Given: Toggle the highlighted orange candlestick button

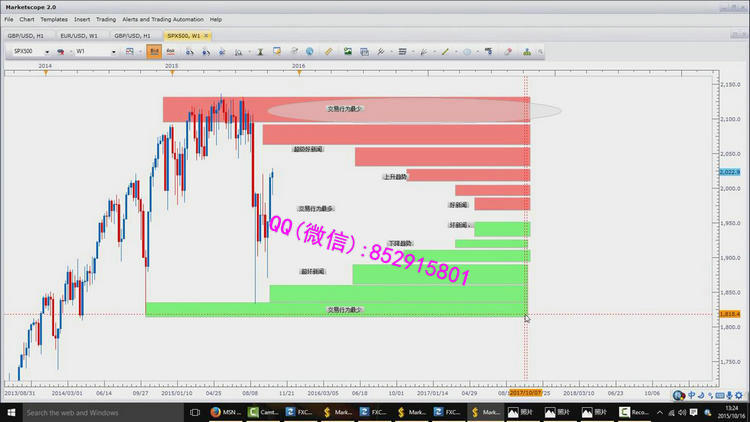Looking at the screenshot, I should tap(154, 51).
